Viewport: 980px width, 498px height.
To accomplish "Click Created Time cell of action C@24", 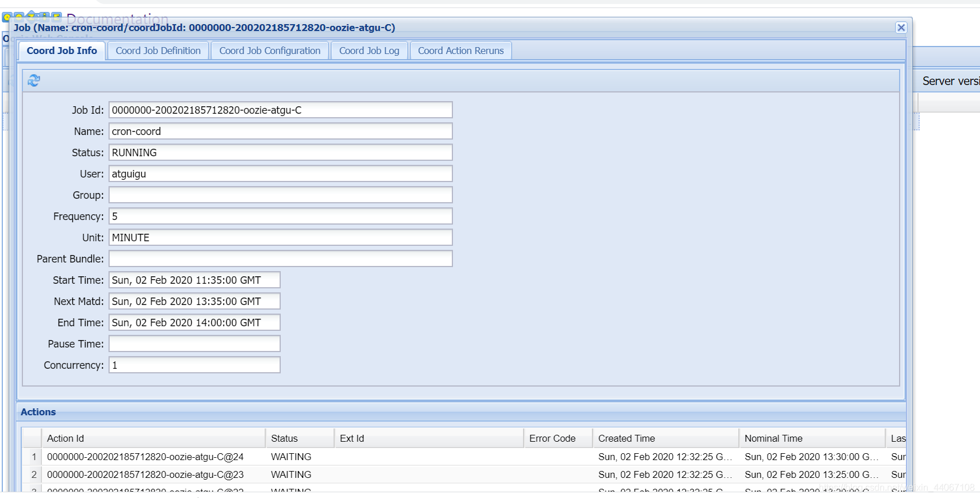I will point(665,457).
